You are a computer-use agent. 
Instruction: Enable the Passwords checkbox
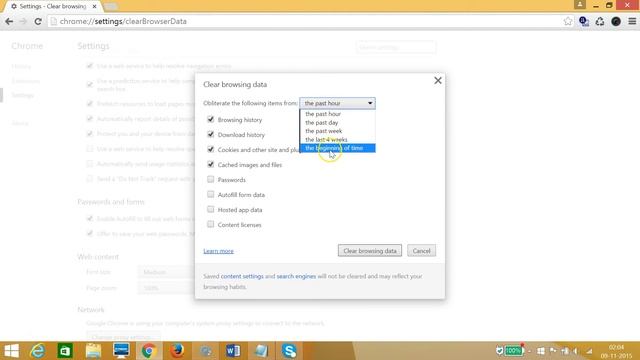(x=211, y=179)
